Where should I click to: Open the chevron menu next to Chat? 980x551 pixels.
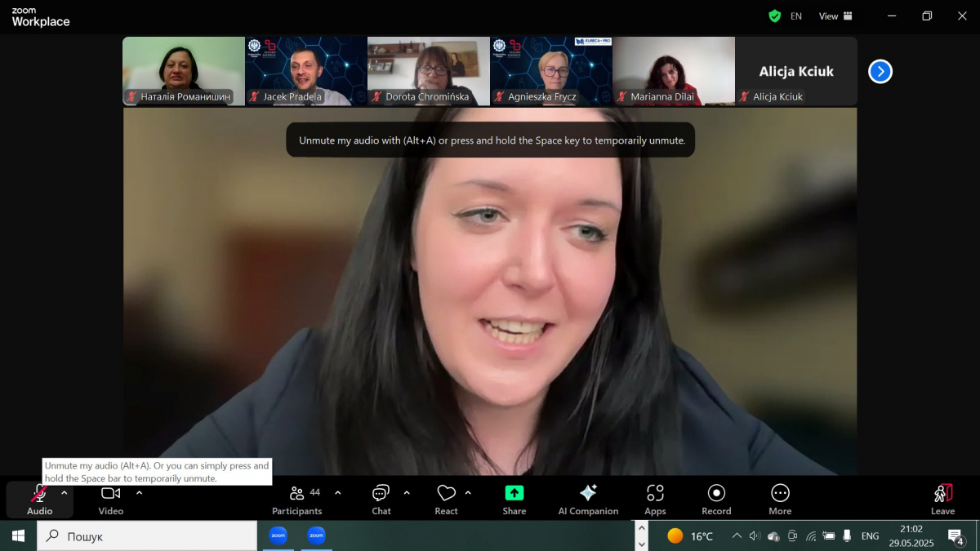click(x=407, y=492)
